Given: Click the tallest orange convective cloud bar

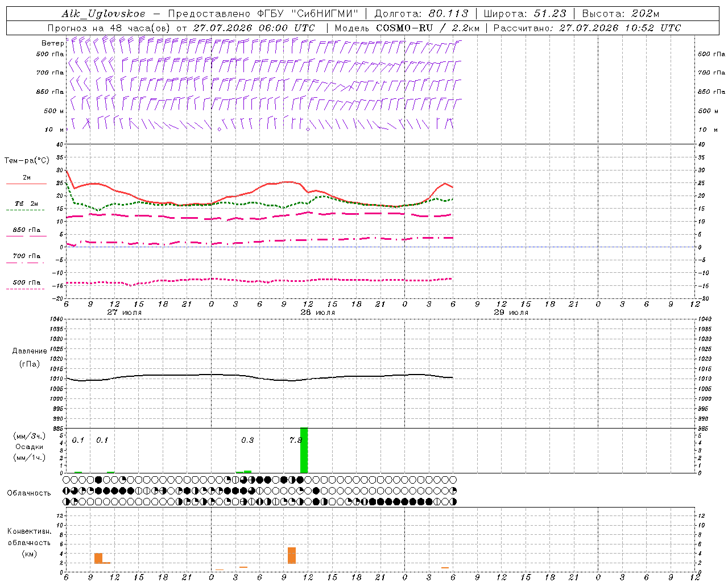Looking at the screenshot, I should [292, 555].
